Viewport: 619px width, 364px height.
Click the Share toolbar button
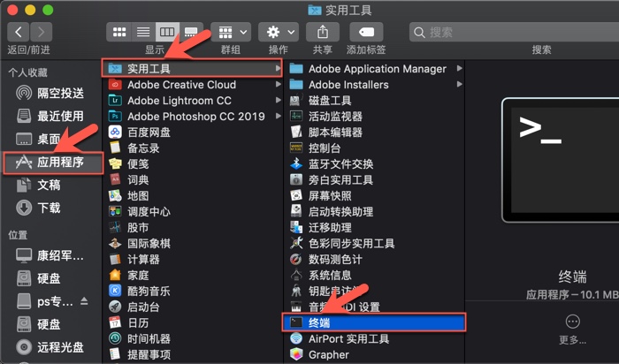[323, 32]
